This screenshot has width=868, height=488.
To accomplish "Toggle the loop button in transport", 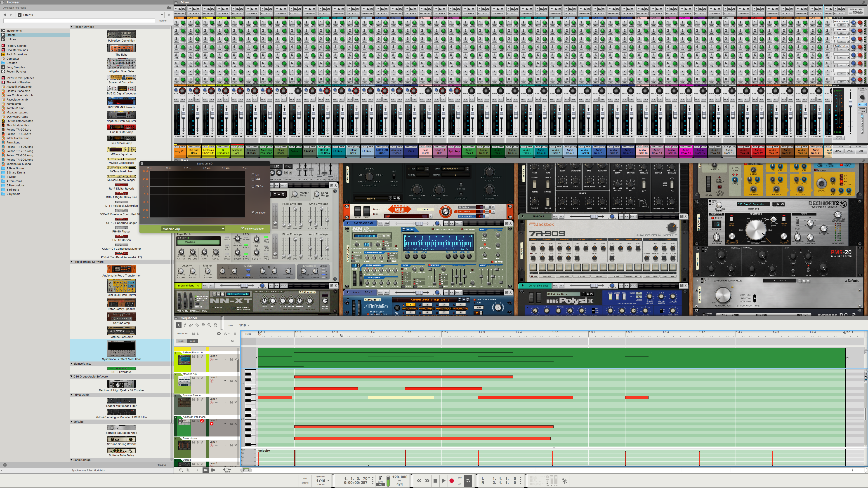I will tap(468, 481).
